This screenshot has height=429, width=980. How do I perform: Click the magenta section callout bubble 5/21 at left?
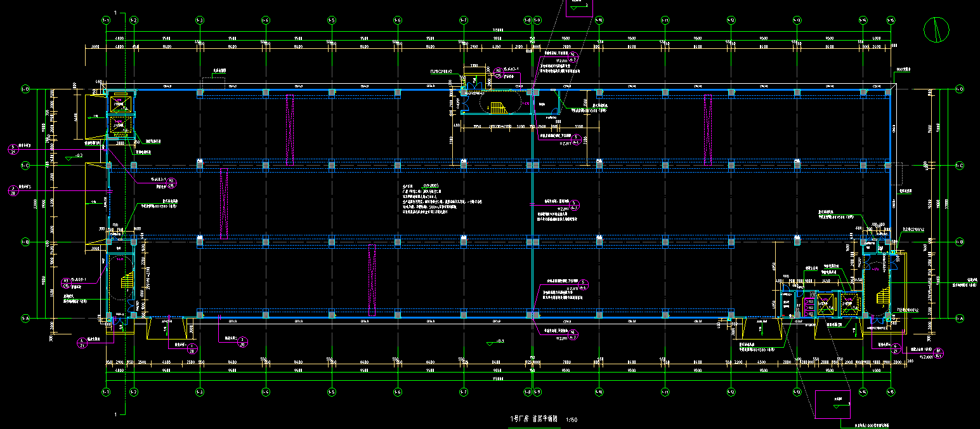12,150
